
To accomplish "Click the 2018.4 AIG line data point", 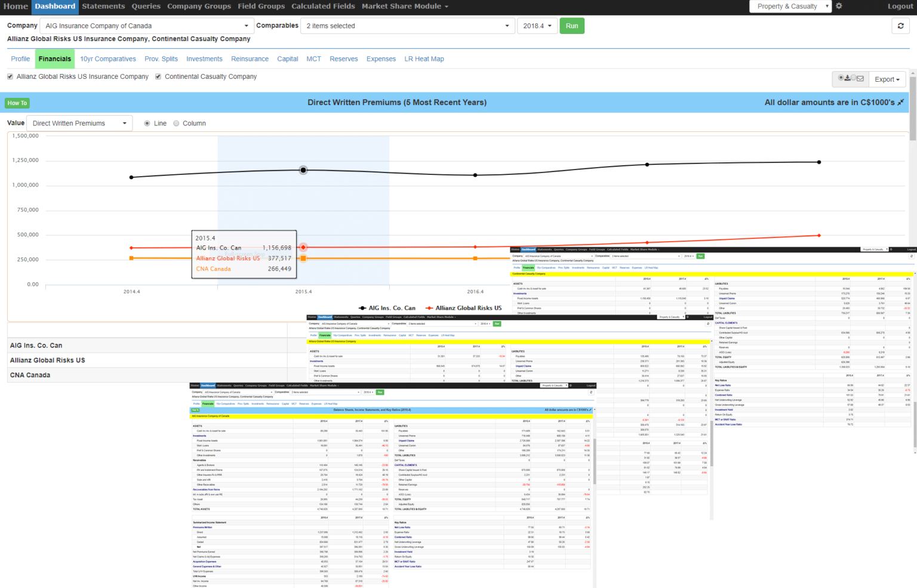I will (x=819, y=162).
